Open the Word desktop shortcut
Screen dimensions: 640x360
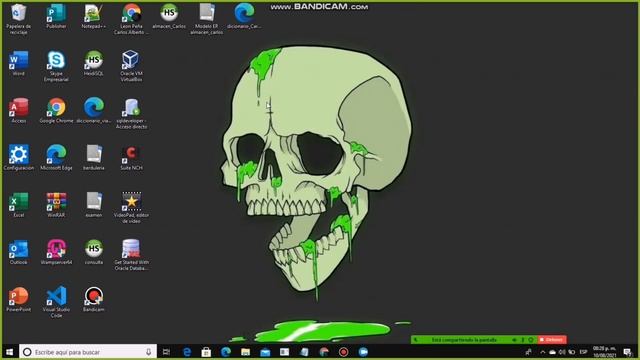18,63
